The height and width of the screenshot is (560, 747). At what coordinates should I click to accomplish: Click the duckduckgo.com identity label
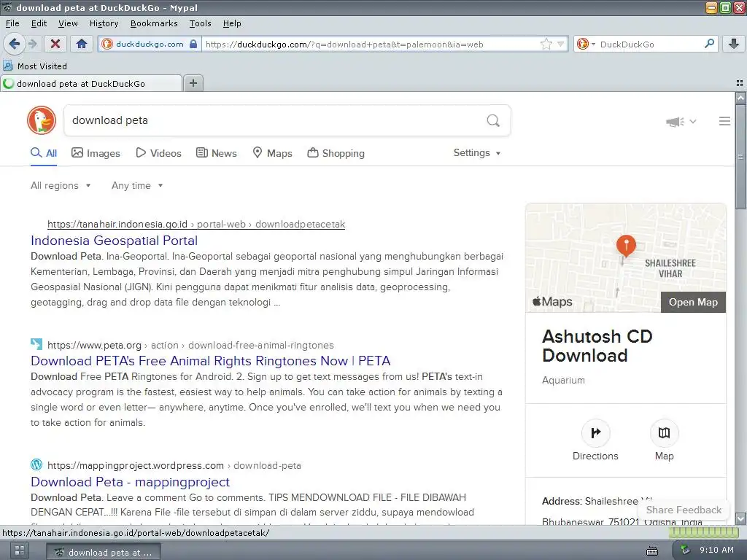click(150, 44)
